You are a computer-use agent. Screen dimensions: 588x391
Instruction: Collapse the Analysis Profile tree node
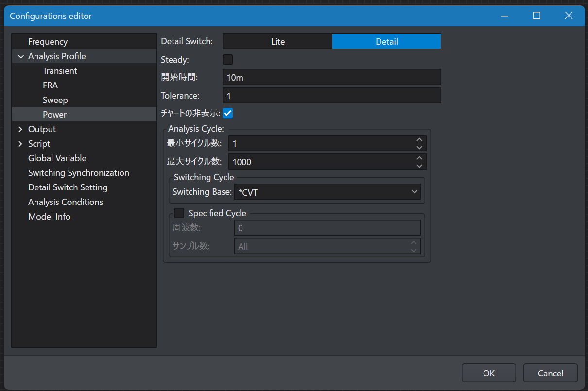point(21,56)
